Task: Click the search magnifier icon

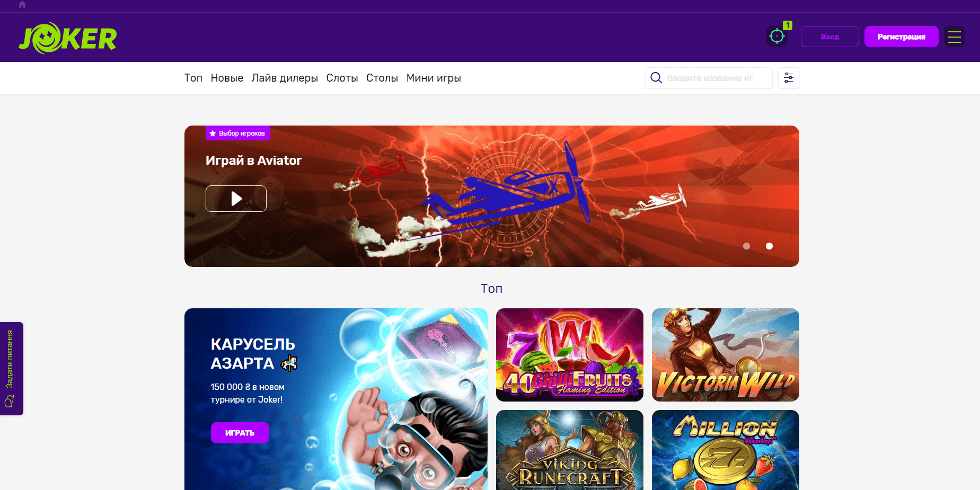Action: (656, 78)
